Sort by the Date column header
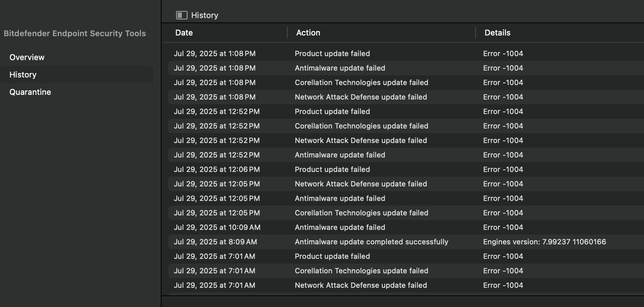The height and width of the screenshot is (307, 644). point(184,33)
